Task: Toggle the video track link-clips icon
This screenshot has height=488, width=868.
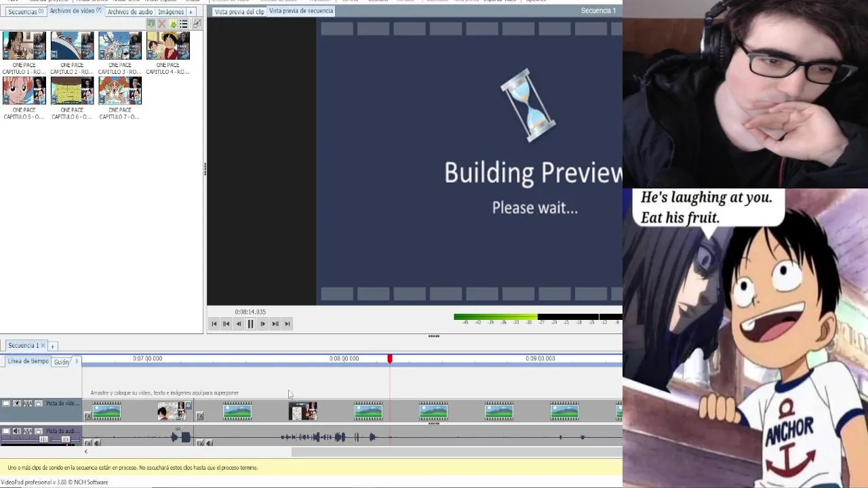Action: [28, 403]
